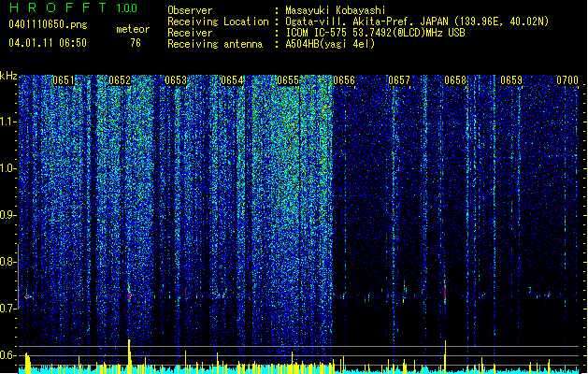
Task: Click the tallest yellow peak near 0652
Action: 129,355
